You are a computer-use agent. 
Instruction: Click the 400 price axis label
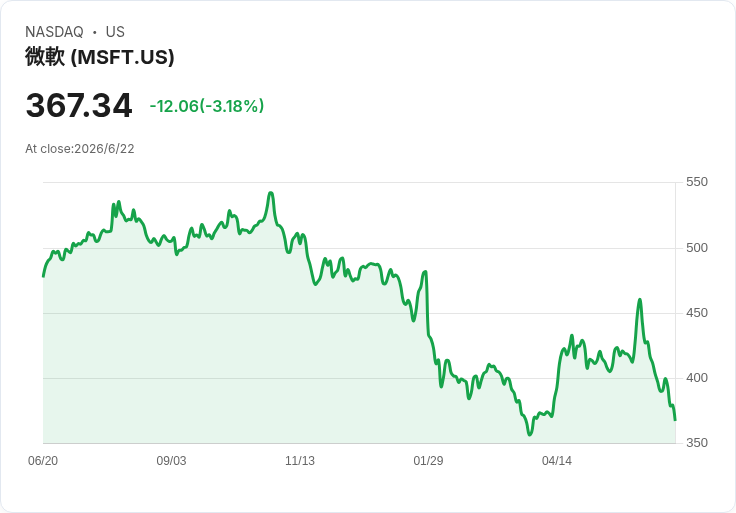pos(697,378)
